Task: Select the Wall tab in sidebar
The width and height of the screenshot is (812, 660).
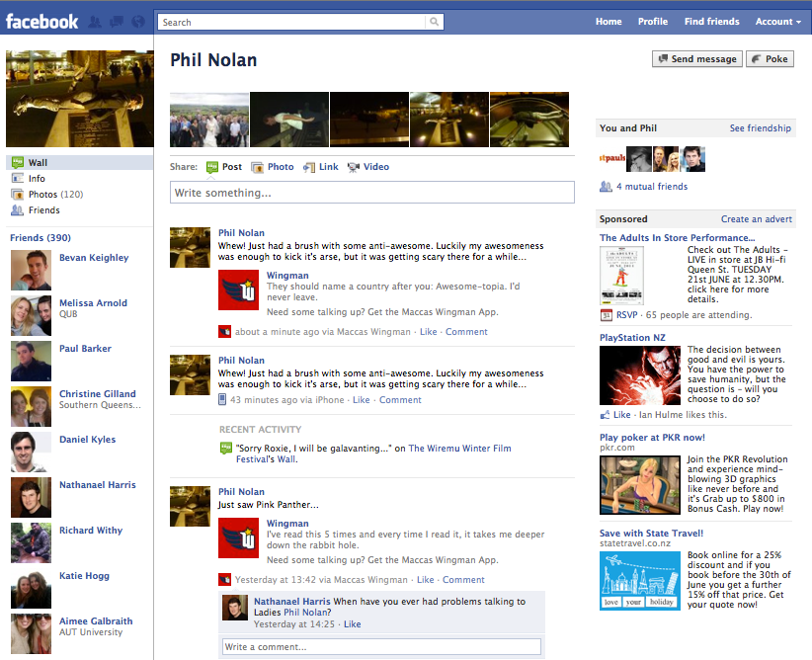Action: pyautogui.click(x=79, y=163)
